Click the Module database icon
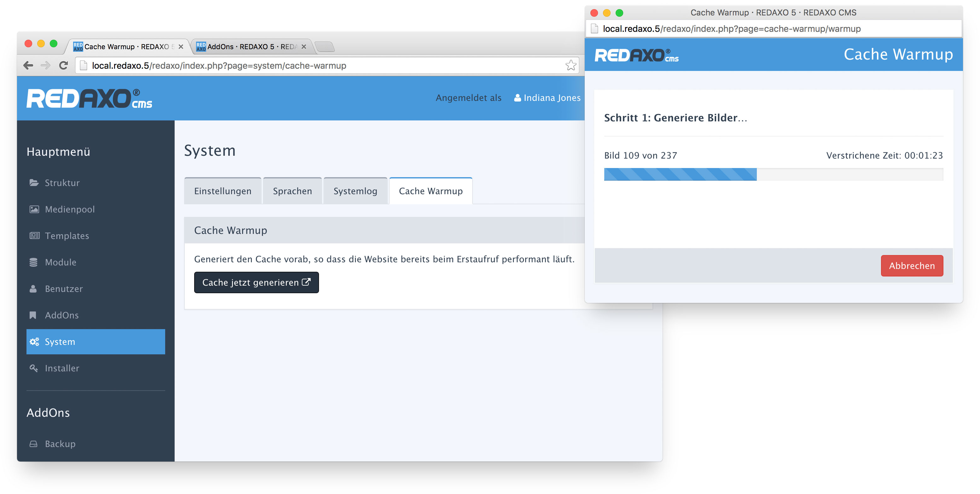 coord(33,262)
